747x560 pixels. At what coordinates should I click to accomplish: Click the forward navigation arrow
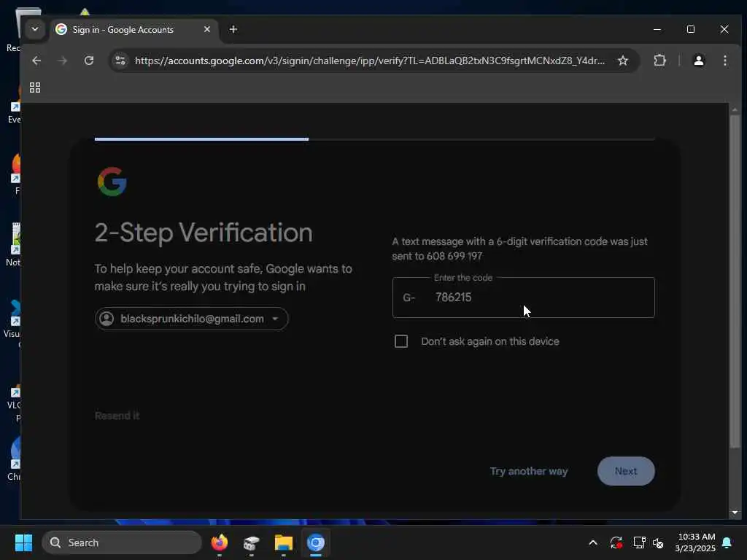(63, 61)
